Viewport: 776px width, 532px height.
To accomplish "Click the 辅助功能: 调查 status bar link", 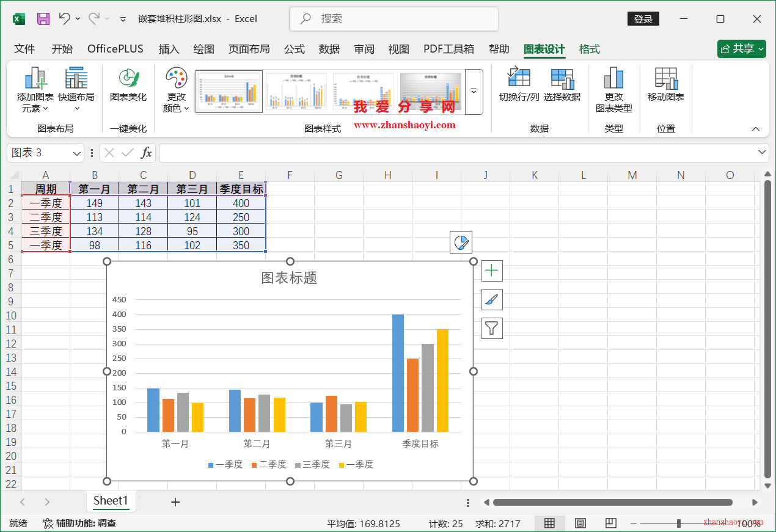I will [79, 523].
